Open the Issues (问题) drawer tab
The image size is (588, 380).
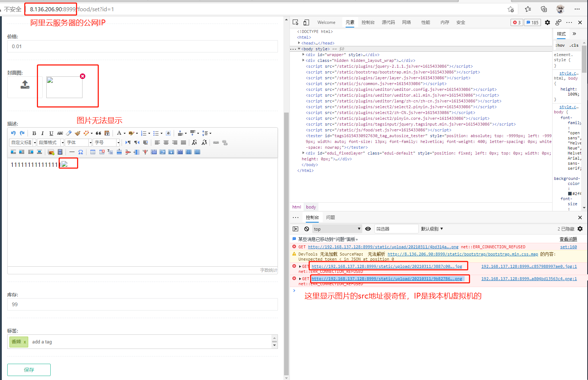tap(330, 218)
